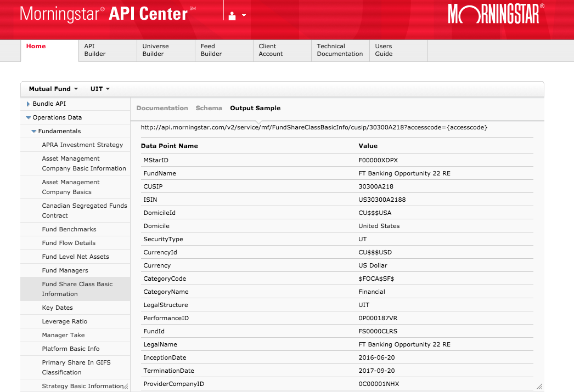Expand the Bundle API tree node

(28, 104)
